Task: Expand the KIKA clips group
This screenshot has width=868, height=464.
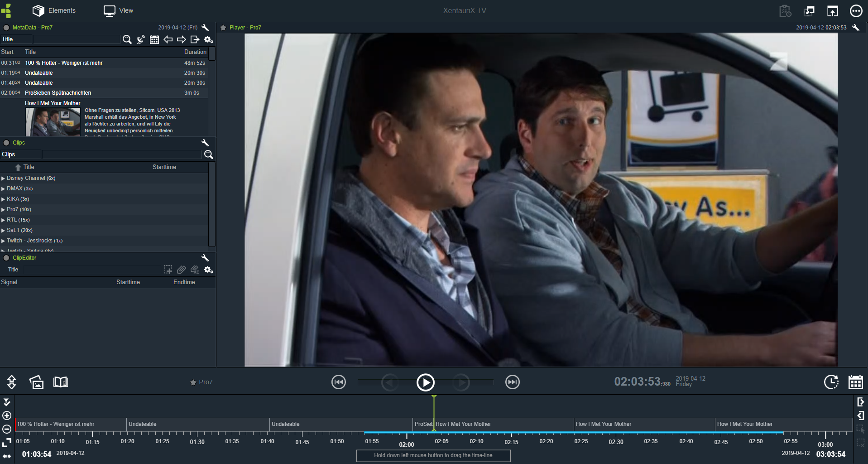Action: pos(3,199)
